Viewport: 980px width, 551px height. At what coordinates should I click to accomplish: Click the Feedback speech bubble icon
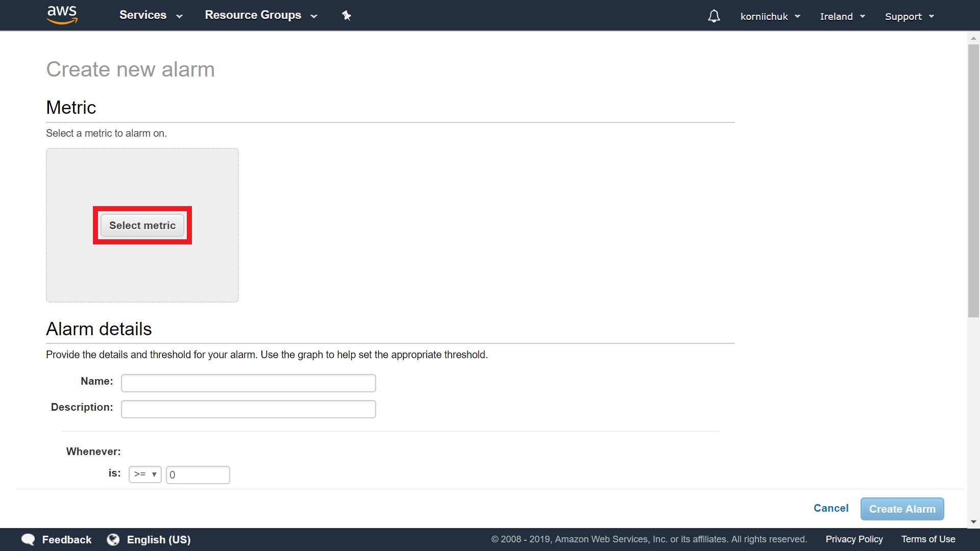point(29,539)
